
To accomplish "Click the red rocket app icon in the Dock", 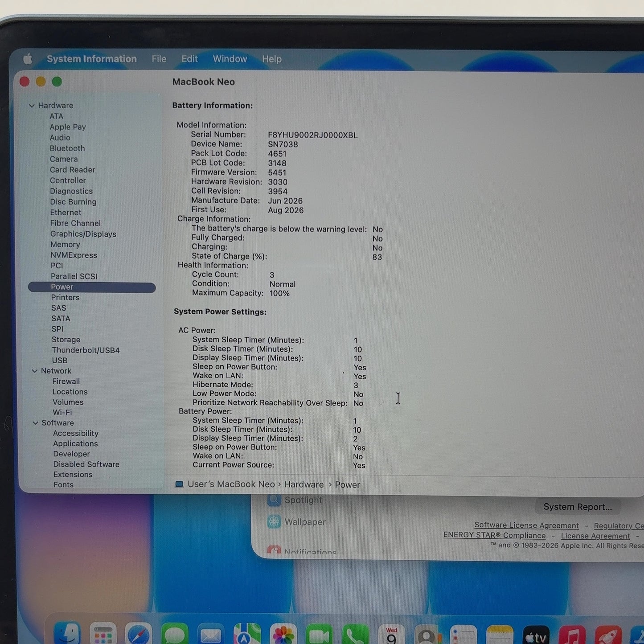I will pyautogui.click(x=608, y=636).
